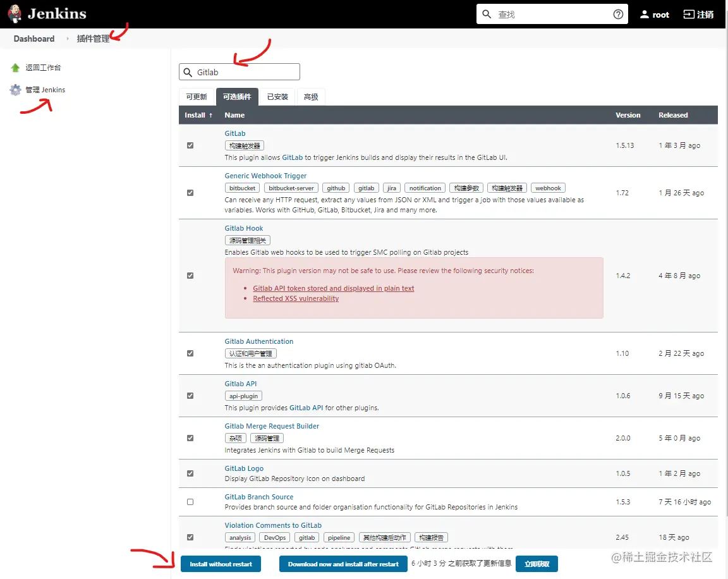Click the 认证和用户管理 tag
This screenshot has height=579, width=728.
[251, 354]
